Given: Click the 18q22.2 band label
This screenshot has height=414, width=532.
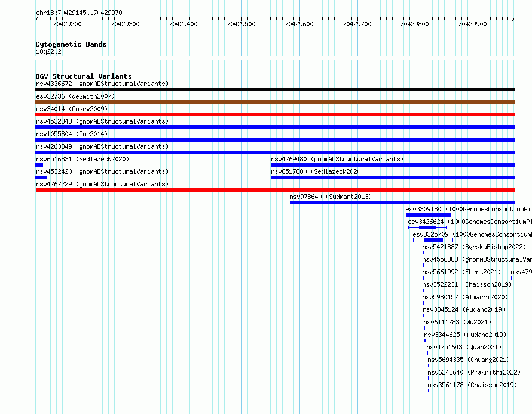Looking at the screenshot, I should (x=48, y=51).
